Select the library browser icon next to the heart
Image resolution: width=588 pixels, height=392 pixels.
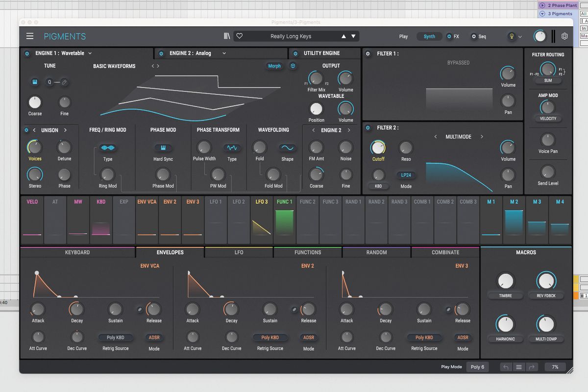tap(226, 36)
